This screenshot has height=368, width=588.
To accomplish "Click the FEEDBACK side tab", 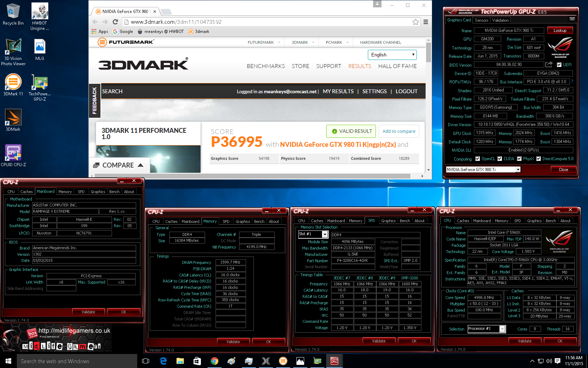I will click(94, 101).
